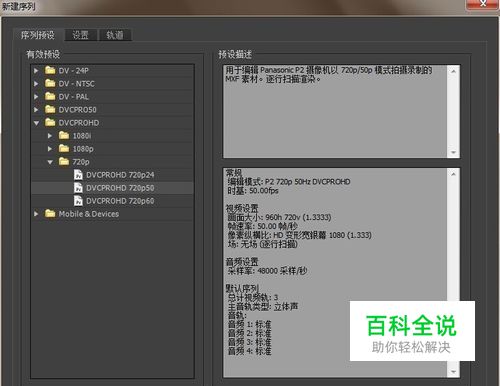Click the 编辑模式: P2 720p 50Hz DVCPROHD line

289,182
